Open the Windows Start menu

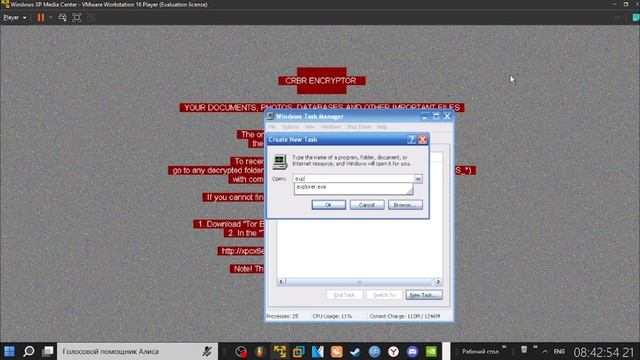[x=9, y=351]
